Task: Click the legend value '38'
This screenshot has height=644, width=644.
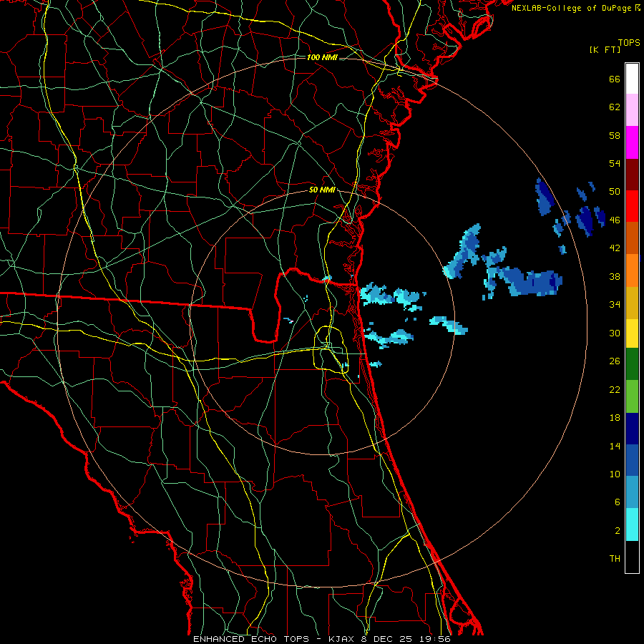Action: point(615,276)
